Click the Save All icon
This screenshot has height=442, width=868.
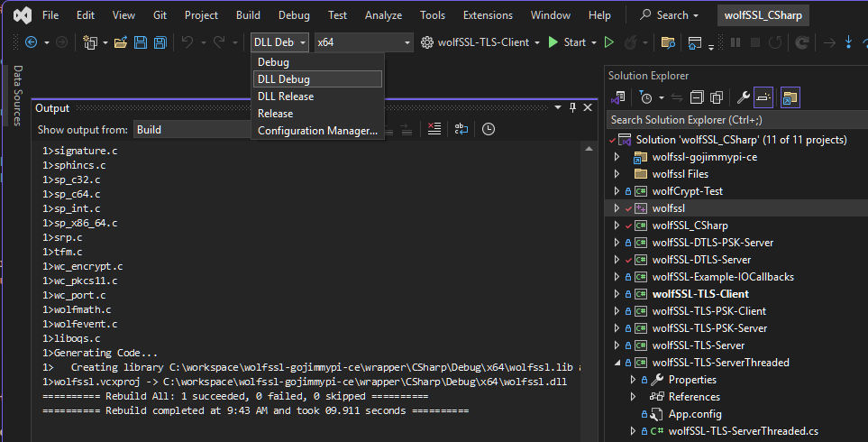(160, 42)
